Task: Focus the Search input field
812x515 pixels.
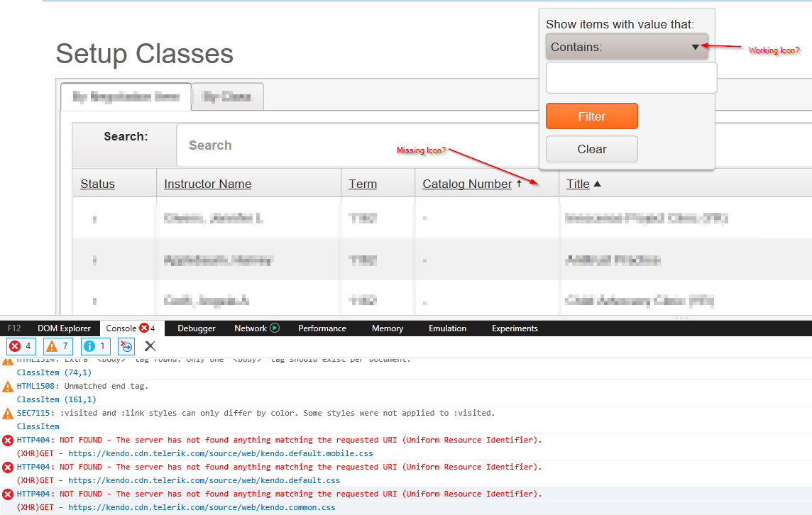Action: 357,145
